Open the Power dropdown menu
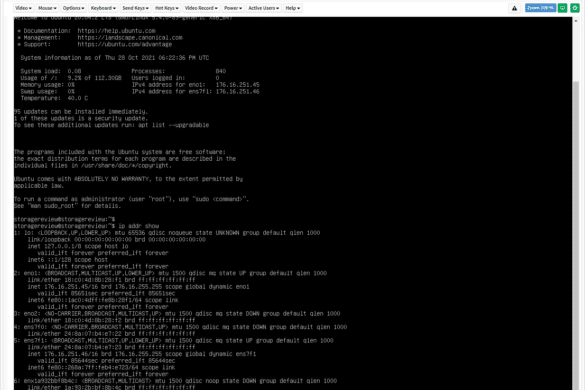This screenshot has width=585, height=390. [233, 8]
